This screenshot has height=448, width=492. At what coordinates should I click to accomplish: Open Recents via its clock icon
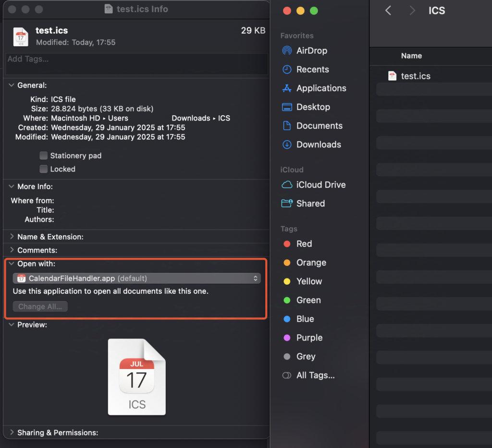[x=287, y=69]
